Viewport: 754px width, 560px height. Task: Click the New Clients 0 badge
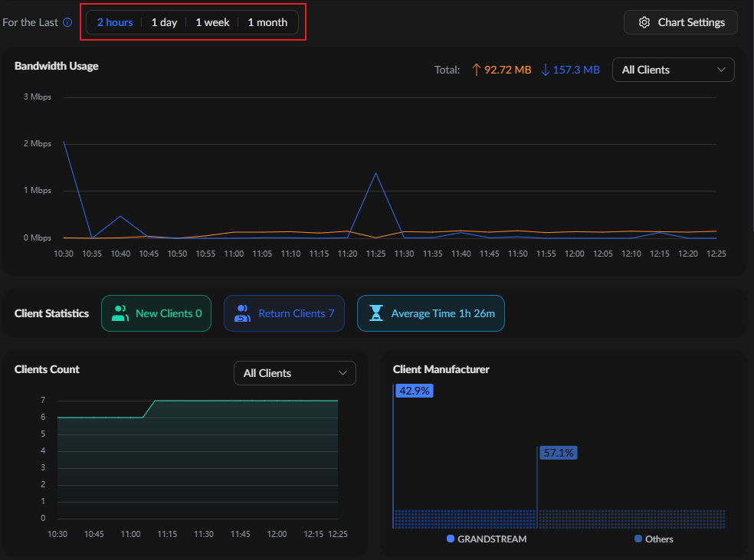click(x=156, y=313)
